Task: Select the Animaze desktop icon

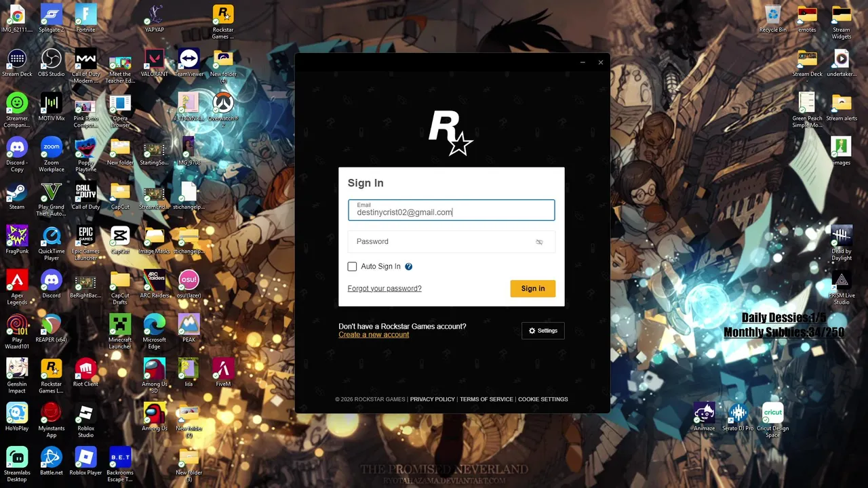Action: (705, 417)
